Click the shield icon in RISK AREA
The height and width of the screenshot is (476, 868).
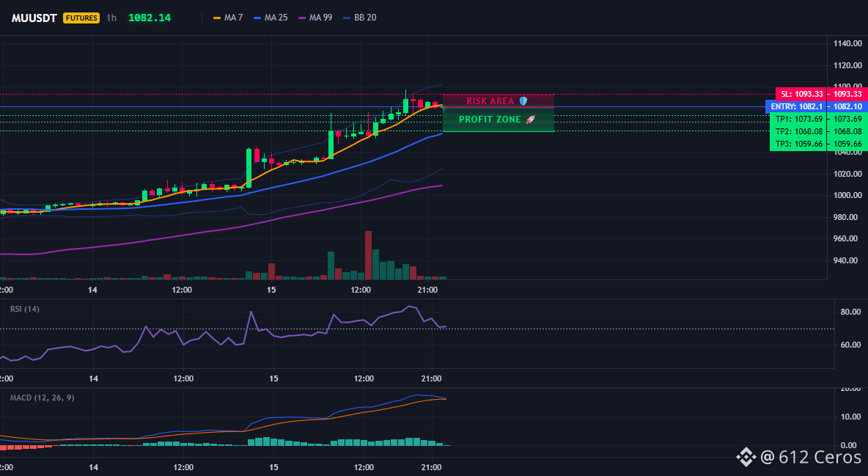(x=523, y=101)
